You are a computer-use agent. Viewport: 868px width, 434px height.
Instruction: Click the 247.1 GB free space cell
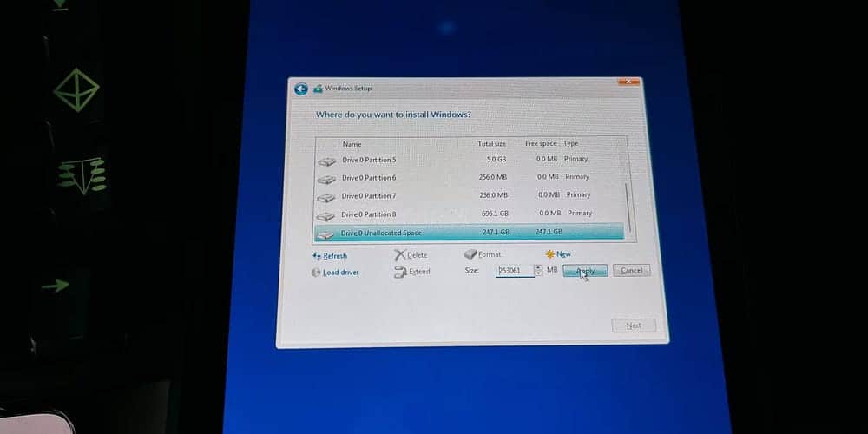(549, 232)
